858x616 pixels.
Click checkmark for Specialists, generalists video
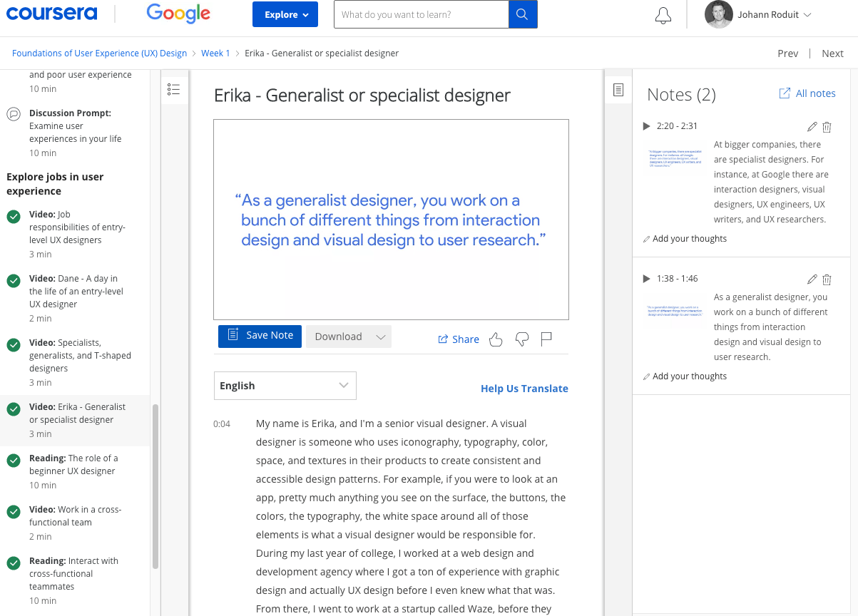tap(14, 345)
